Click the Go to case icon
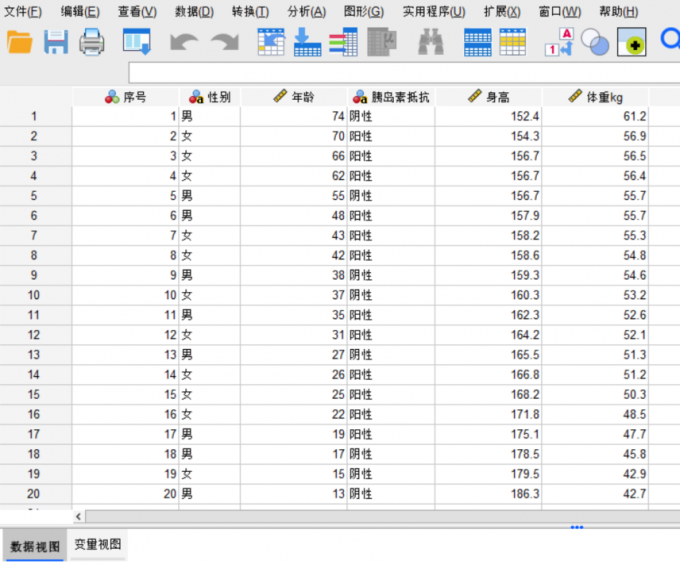 point(271,42)
